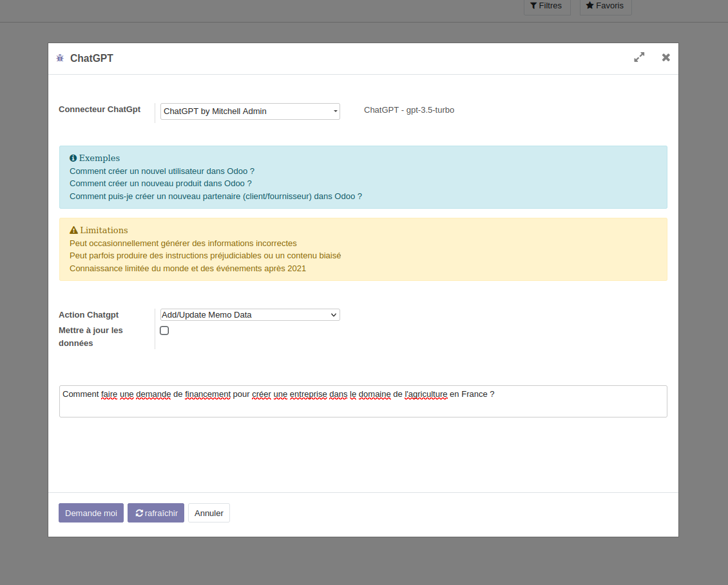Click into the question text area
Screen dimensions: 728x585
pos(363,401)
